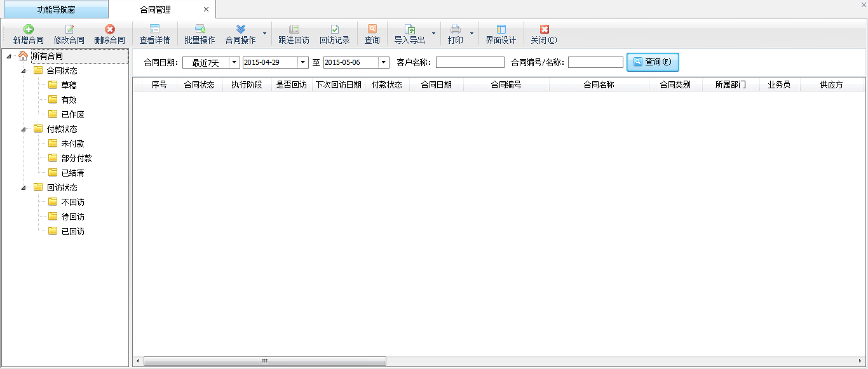Expand the 合同操作 dropdown arrow
The height and width of the screenshot is (369, 868).
(264, 34)
